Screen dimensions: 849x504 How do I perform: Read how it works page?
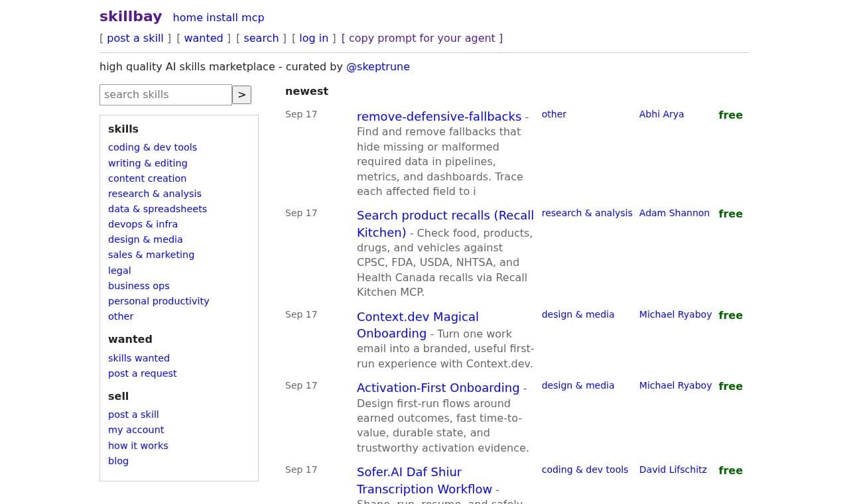tap(138, 446)
